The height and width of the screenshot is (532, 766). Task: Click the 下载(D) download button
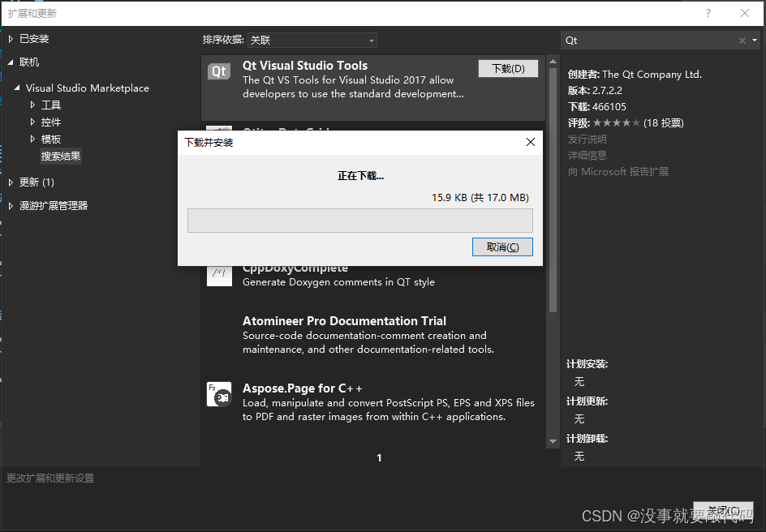(508, 68)
